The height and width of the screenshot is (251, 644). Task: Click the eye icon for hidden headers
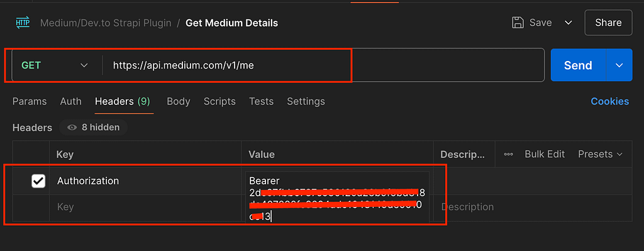72,128
